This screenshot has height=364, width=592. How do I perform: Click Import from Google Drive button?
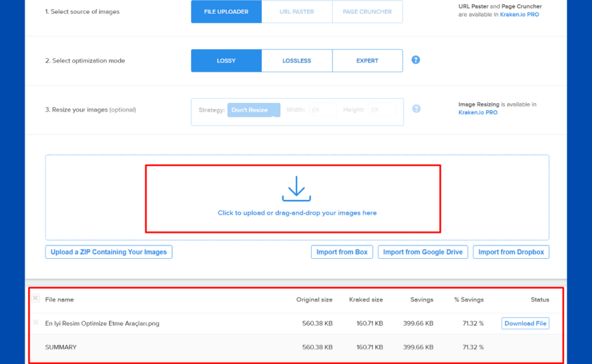(x=423, y=252)
